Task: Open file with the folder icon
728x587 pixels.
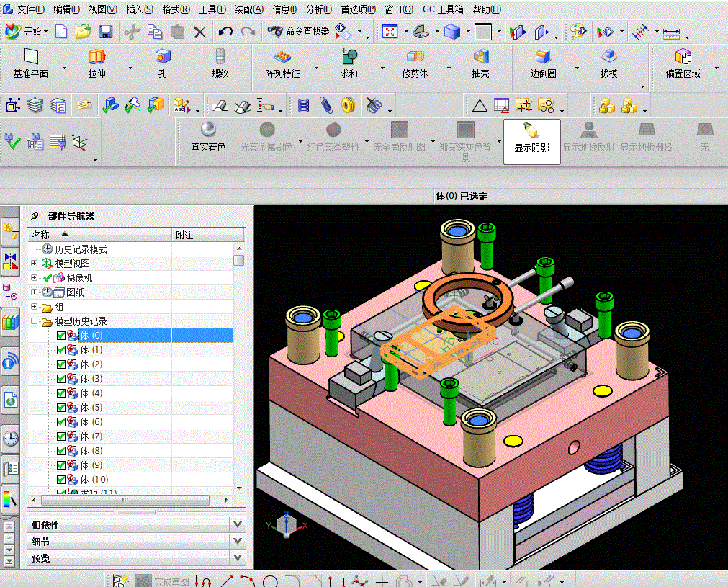Action: click(x=83, y=32)
